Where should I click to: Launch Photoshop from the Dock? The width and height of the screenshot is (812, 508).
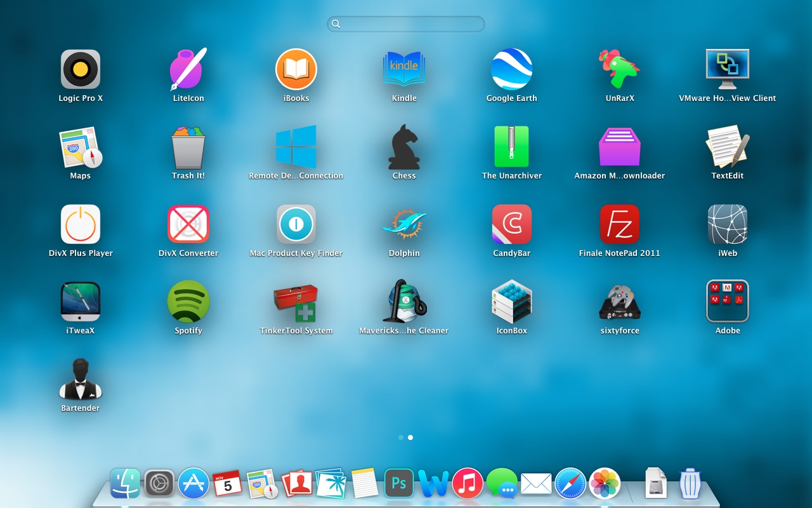point(399,484)
